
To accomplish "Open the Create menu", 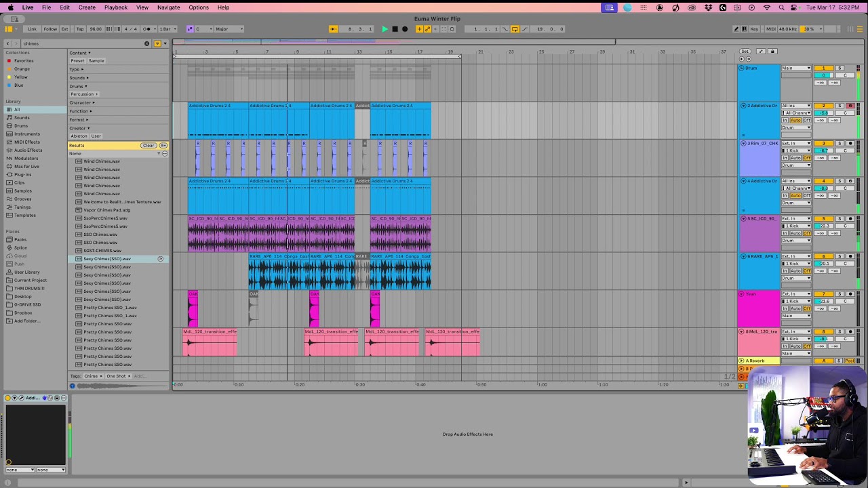I will [x=87, y=7].
